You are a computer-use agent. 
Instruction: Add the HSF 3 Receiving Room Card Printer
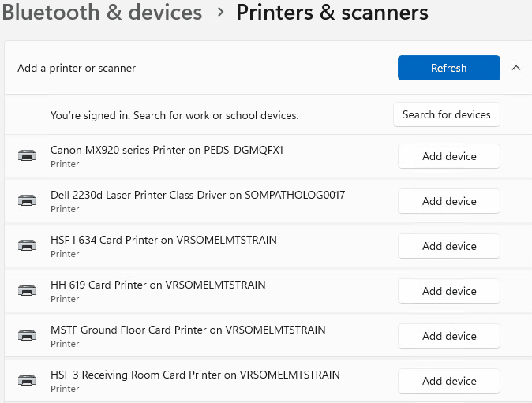click(x=448, y=381)
